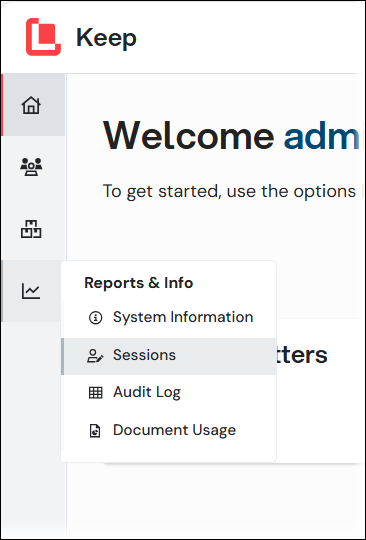
Task: Open the packages boxes sidebar icon
Action: pos(31,229)
